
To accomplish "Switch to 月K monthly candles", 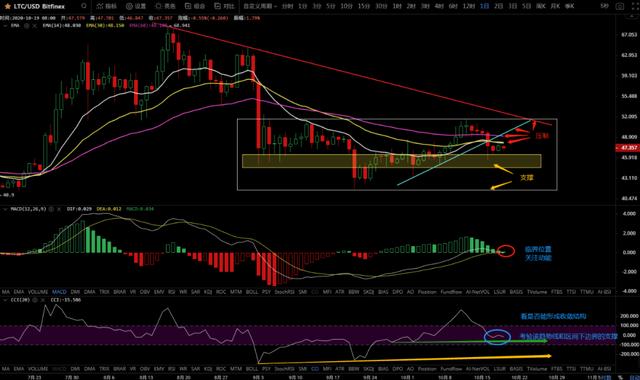I will click(555, 6).
